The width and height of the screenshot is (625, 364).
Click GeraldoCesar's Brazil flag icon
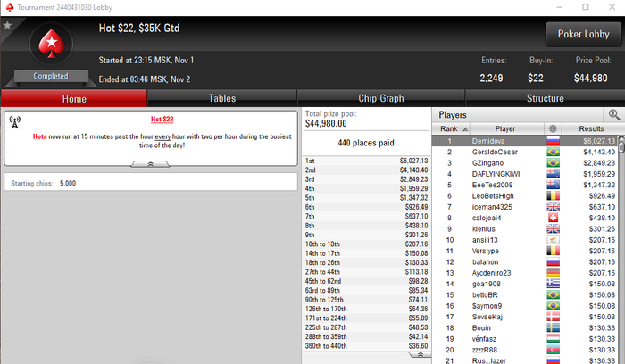click(553, 152)
